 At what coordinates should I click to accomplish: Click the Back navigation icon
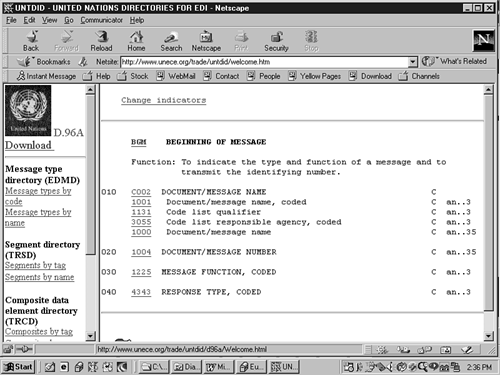[x=31, y=41]
